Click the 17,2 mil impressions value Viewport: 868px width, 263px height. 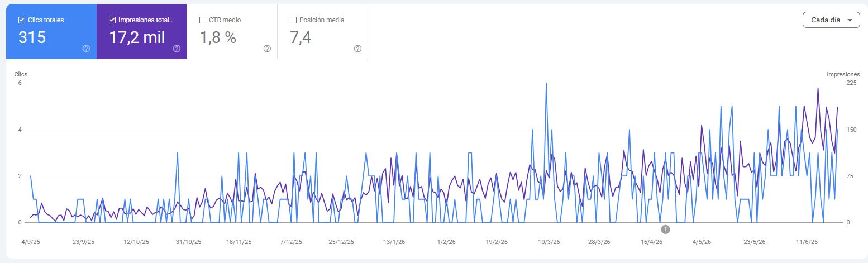coord(137,37)
